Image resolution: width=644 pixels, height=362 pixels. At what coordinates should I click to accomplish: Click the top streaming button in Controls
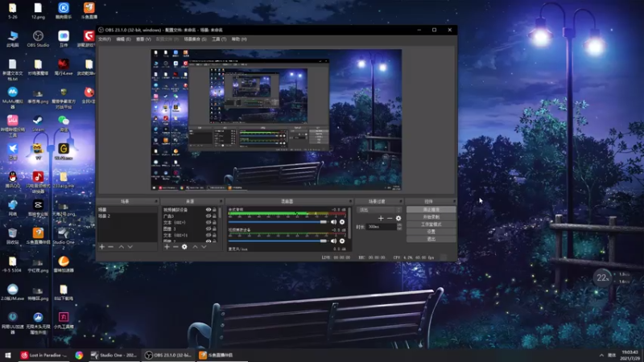[431, 209]
